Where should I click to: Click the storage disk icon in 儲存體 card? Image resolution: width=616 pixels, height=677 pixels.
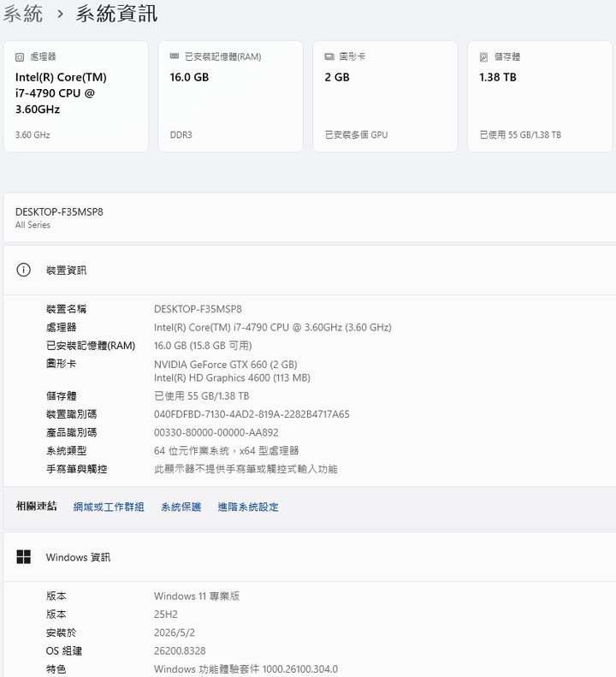point(483,57)
